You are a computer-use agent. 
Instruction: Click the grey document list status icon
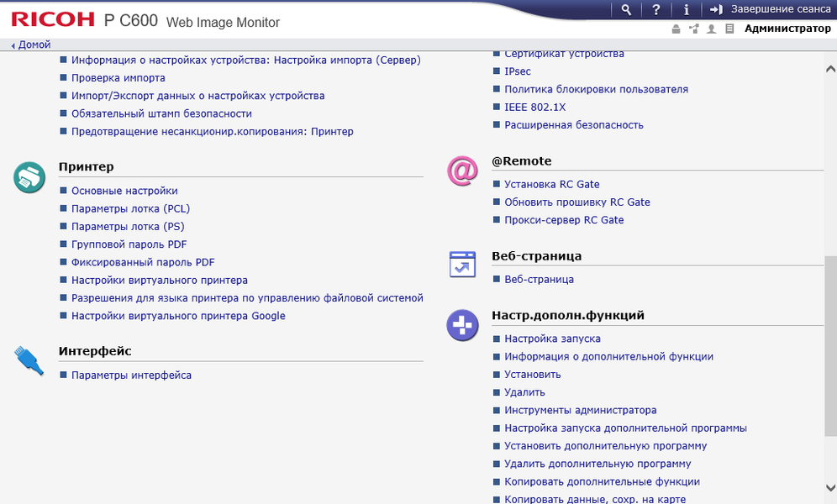[729, 29]
